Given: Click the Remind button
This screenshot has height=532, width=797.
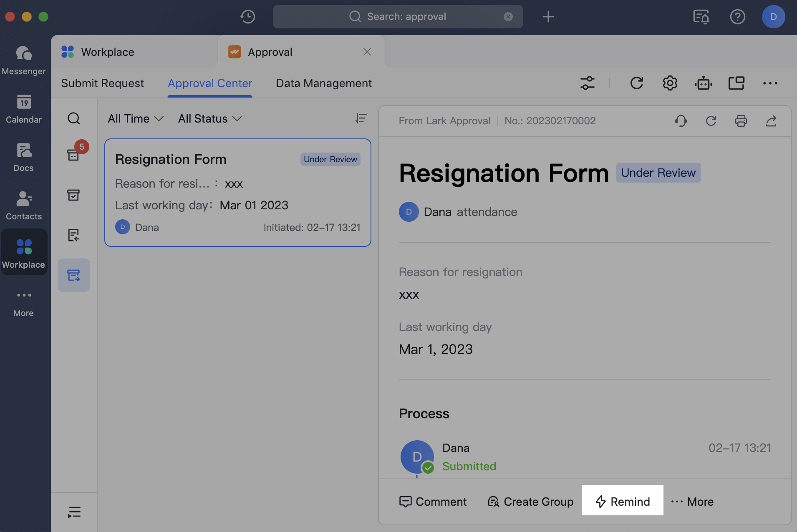Looking at the screenshot, I should pos(622,502).
